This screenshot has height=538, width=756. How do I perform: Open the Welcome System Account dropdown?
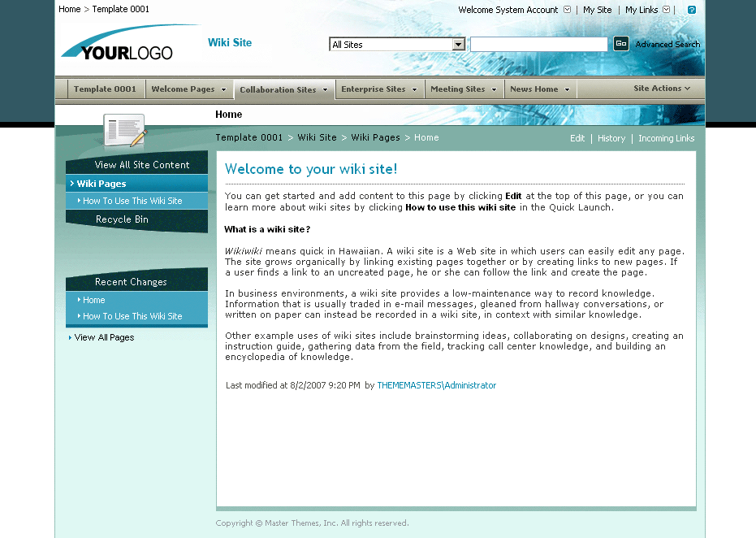(566, 10)
